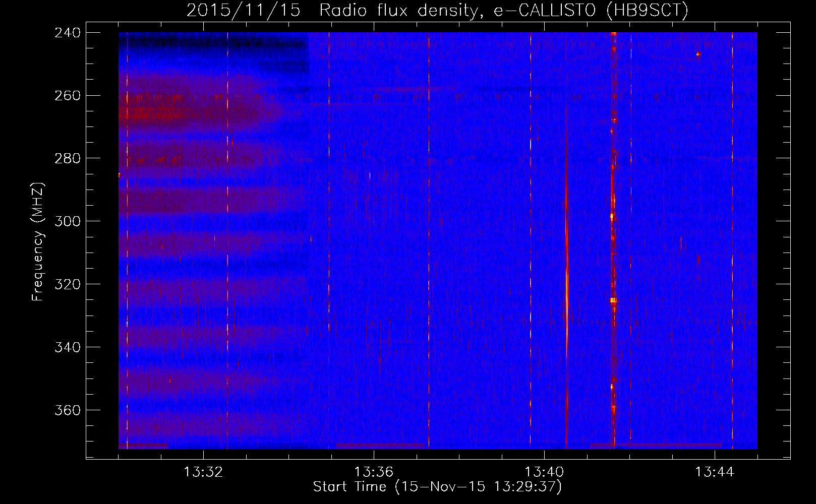Click the 340 frequency tick label
The height and width of the screenshot is (504, 816).
(68, 348)
